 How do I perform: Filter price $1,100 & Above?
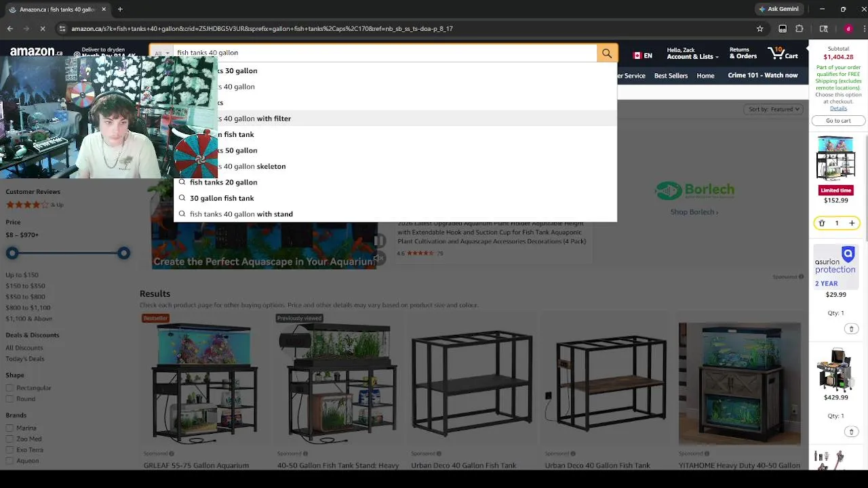tap(28, 319)
